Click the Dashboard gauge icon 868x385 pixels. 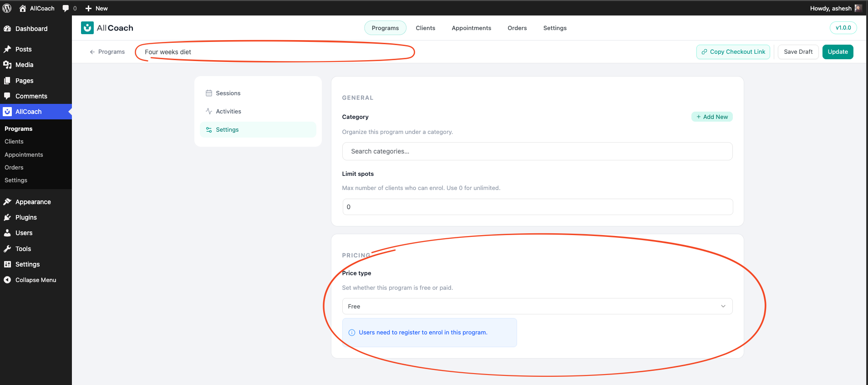(x=7, y=29)
